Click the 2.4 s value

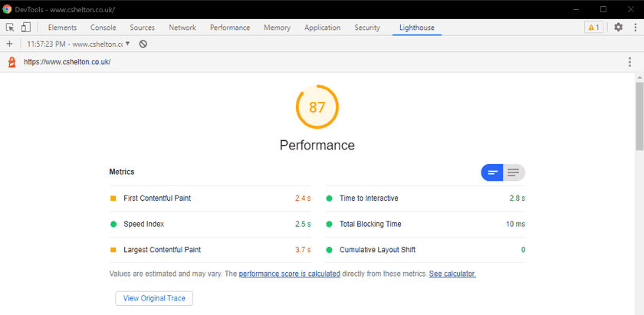pos(303,199)
